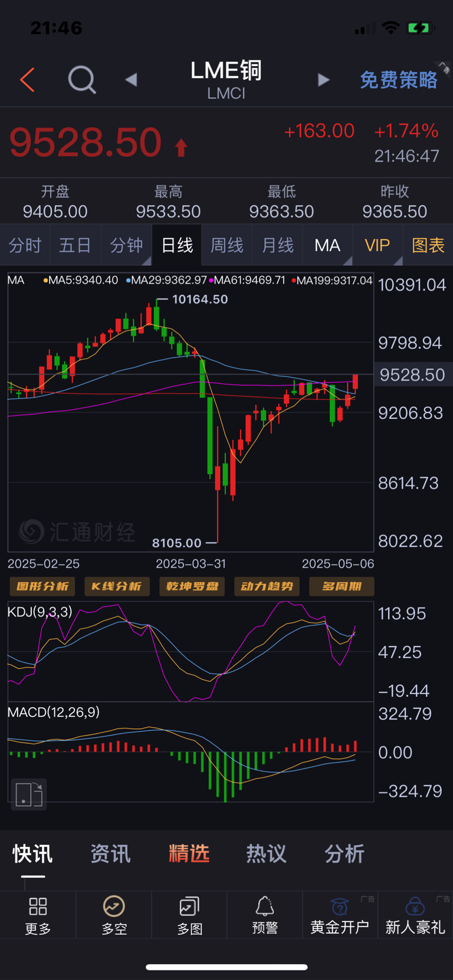This screenshot has width=453, height=980.
Task: Tap the LME铜 title
Action: 226,71
